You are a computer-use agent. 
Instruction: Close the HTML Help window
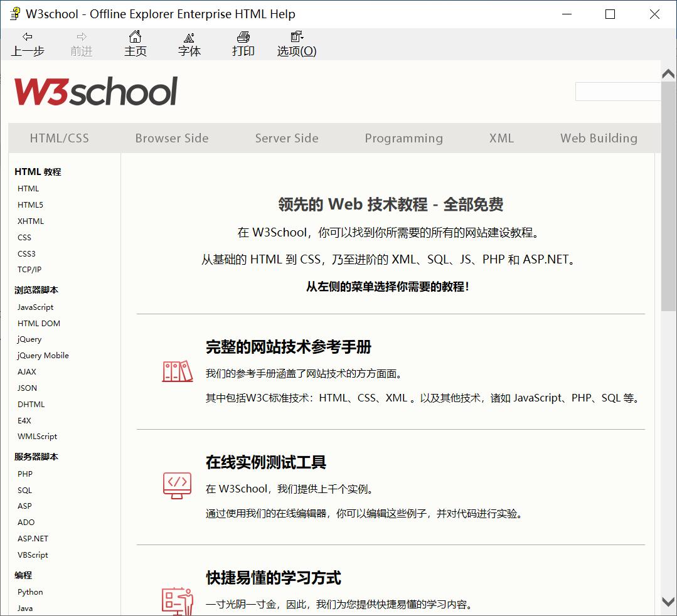point(654,14)
